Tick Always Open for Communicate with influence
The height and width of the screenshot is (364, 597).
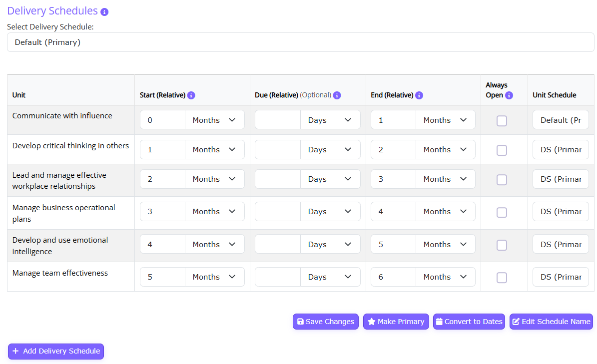click(x=502, y=120)
